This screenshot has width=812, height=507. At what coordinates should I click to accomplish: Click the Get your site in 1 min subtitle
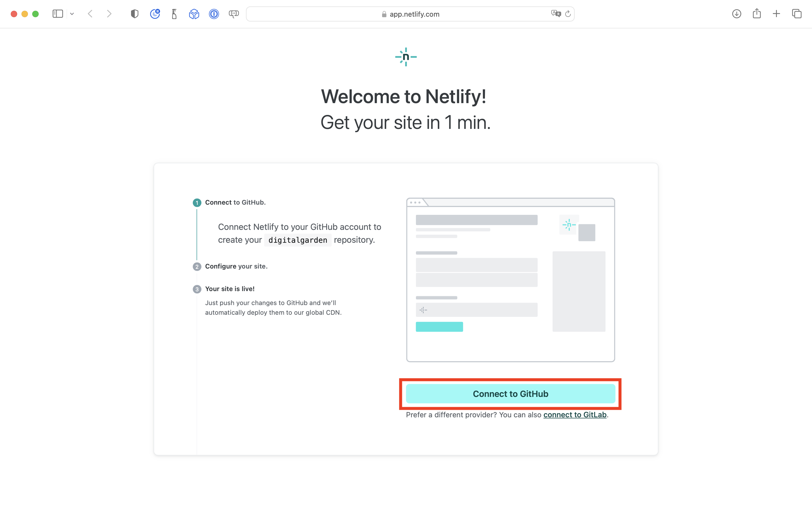coord(406,123)
